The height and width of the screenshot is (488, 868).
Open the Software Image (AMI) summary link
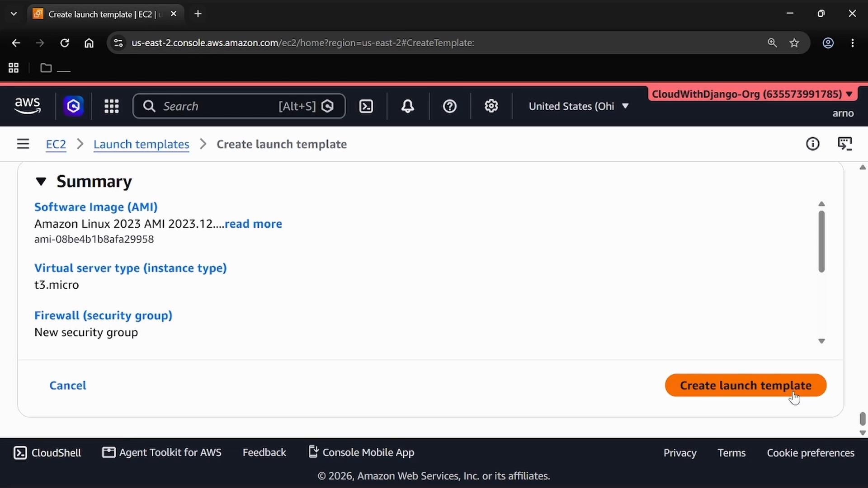(x=96, y=207)
